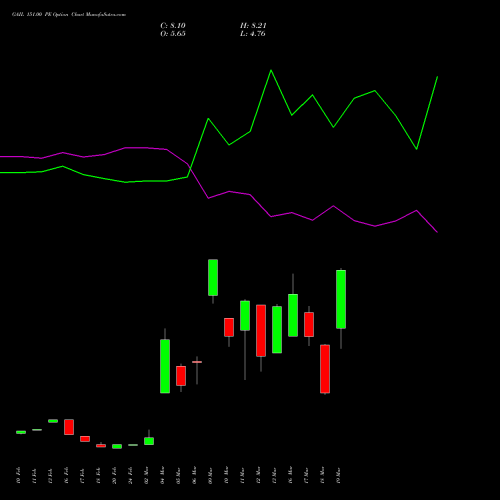Screen dimensions: 500x500
Task: Click the "02 Mar" date label
Action: (146, 475)
